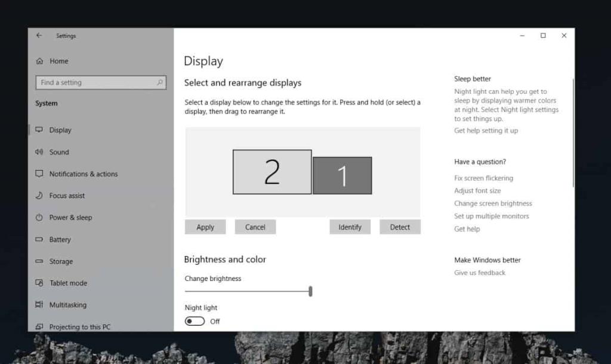Open Notifications & actions settings

[x=84, y=174]
